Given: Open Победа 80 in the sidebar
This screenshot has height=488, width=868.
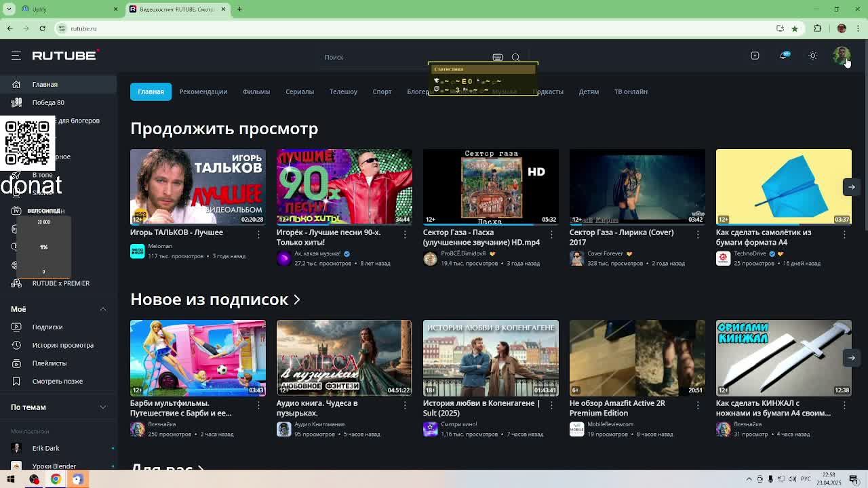Looking at the screenshot, I should [58, 102].
